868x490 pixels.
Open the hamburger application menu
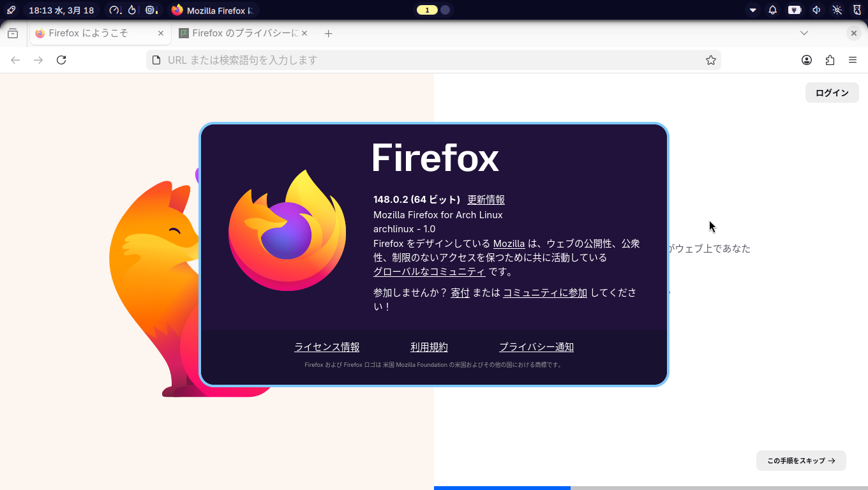[x=853, y=60]
